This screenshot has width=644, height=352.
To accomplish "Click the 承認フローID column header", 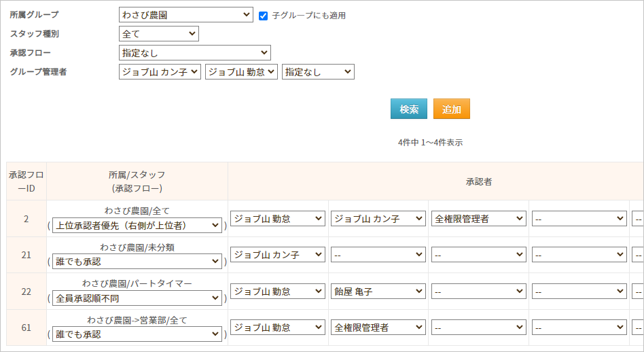I will [x=26, y=181].
